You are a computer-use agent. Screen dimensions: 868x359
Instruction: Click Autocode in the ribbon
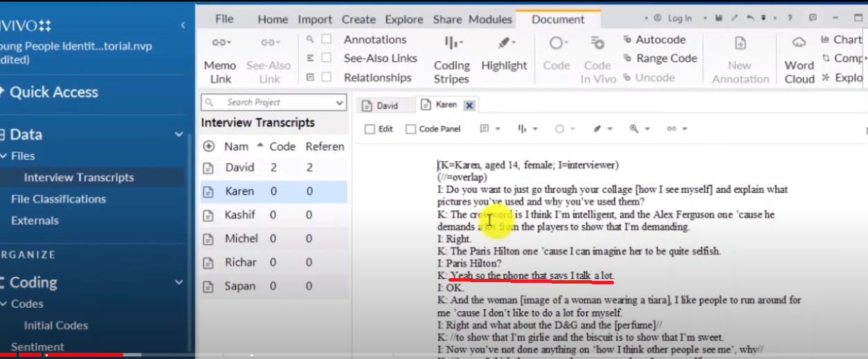654,39
